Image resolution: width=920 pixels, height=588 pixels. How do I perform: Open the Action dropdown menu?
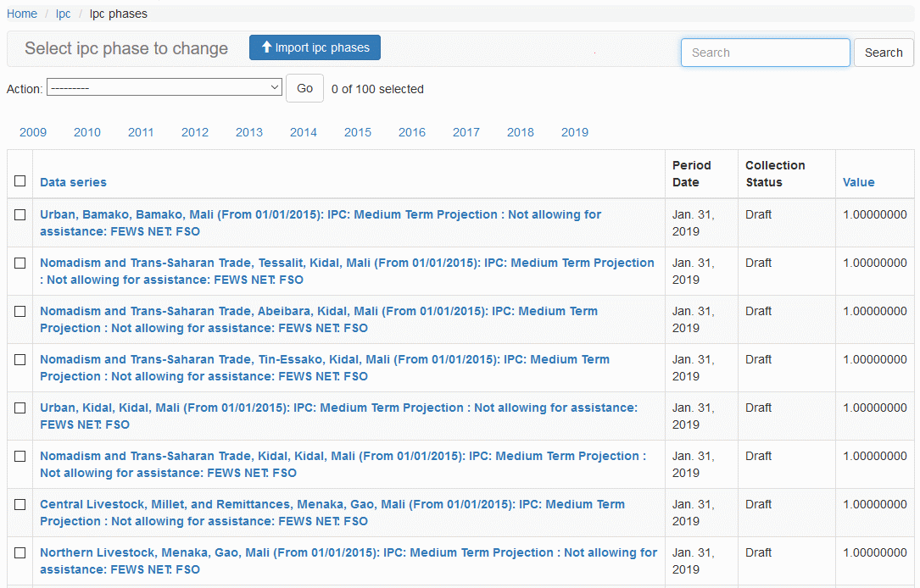tap(164, 88)
